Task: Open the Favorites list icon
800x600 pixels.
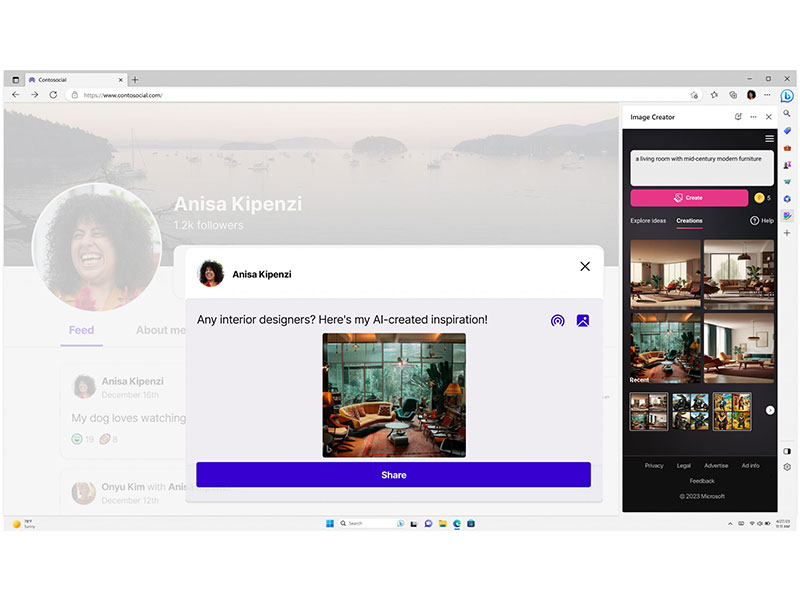Action: (x=714, y=95)
